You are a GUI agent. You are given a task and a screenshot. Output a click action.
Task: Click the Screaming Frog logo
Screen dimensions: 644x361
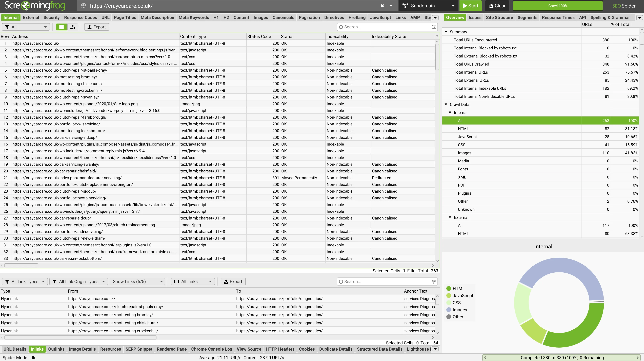click(35, 6)
